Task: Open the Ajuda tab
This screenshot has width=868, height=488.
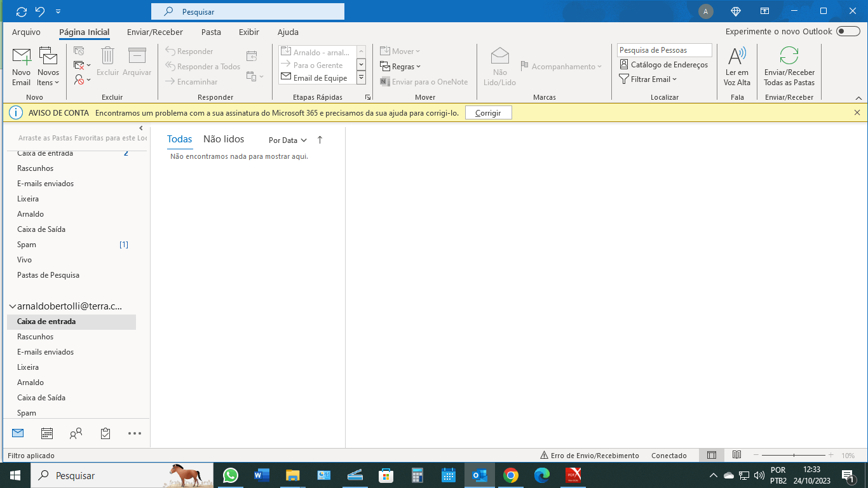Action: (288, 32)
